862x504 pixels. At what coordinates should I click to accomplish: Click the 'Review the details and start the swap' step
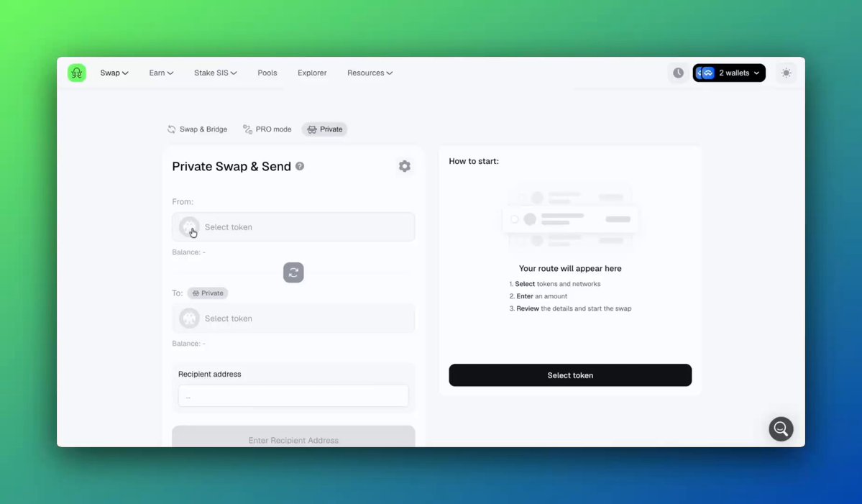coord(570,308)
